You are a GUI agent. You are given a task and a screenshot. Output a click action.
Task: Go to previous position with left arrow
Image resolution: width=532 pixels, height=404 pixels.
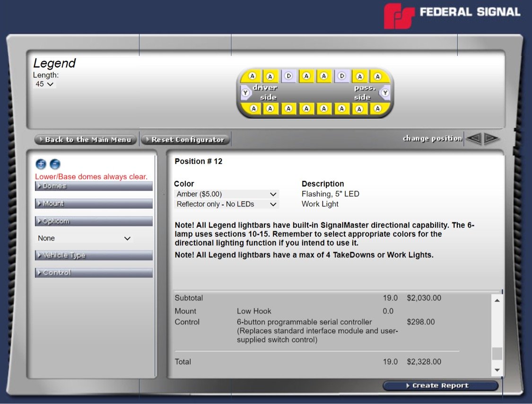(474, 138)
